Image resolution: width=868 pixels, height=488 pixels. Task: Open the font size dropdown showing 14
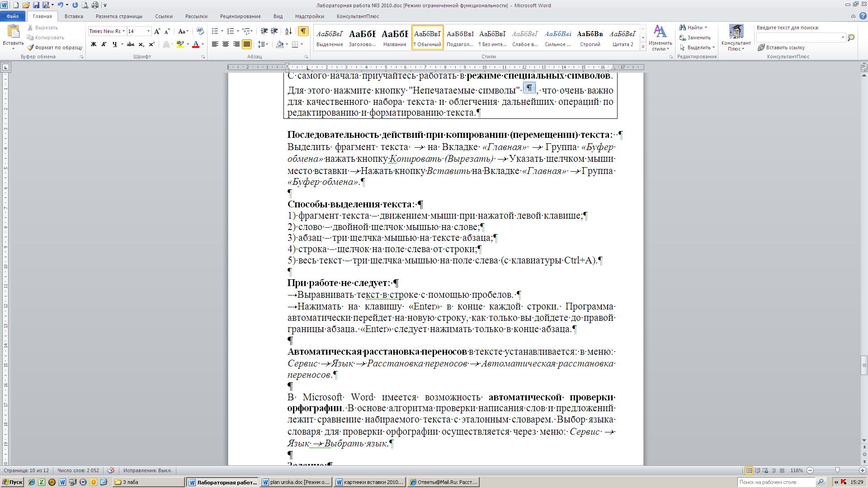point(148,31)
